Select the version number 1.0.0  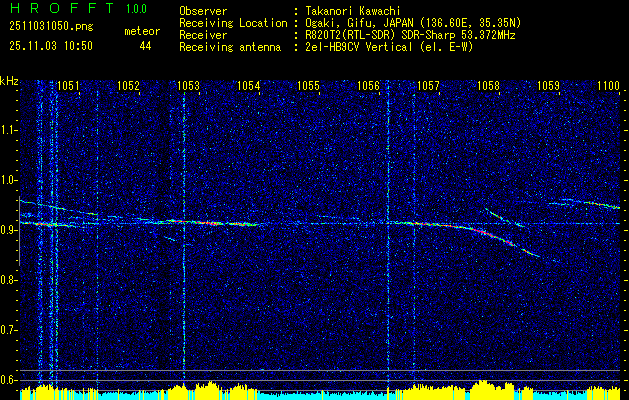pyautogui.click(x=136, y=9)
